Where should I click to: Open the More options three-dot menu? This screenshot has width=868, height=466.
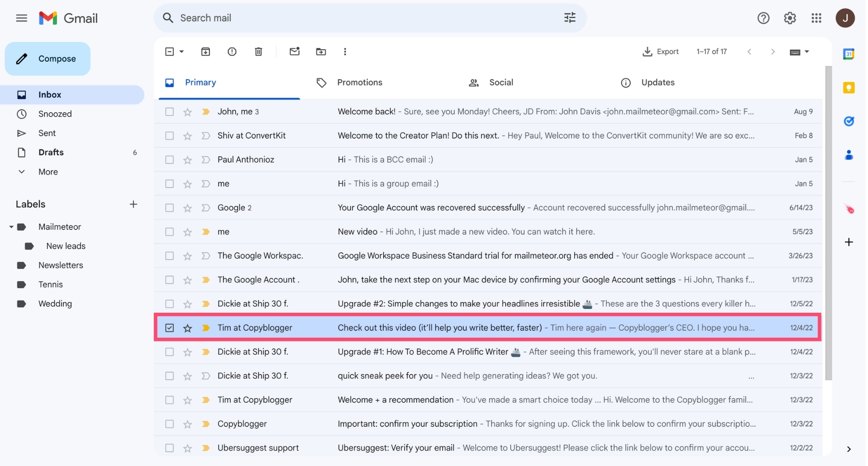point(345,51)
